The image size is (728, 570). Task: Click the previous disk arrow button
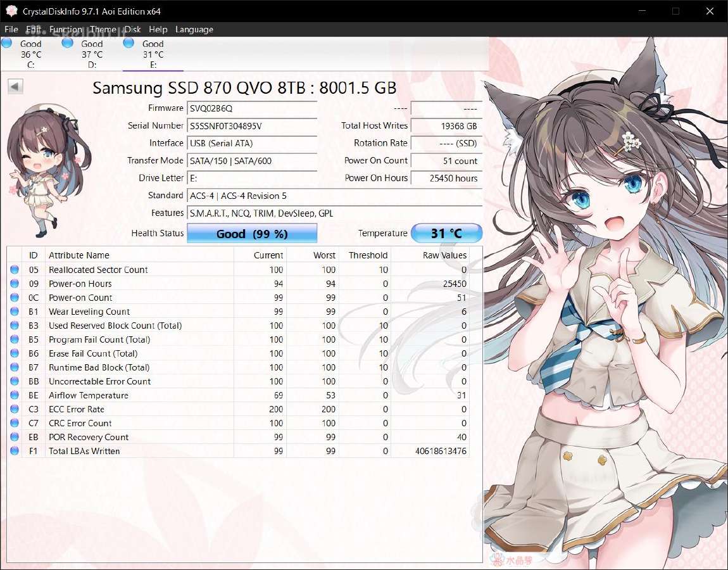tap(15, 86)
